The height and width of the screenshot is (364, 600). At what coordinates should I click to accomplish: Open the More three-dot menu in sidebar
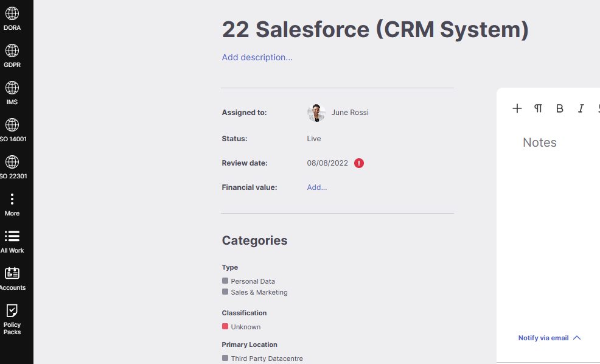click(12, 199)
